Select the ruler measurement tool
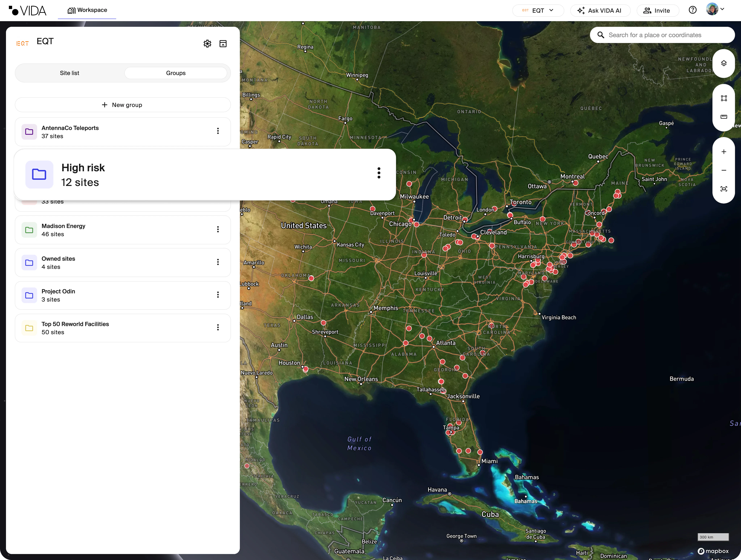This screenshot has width=741, height=560. (x=724, y=117)
